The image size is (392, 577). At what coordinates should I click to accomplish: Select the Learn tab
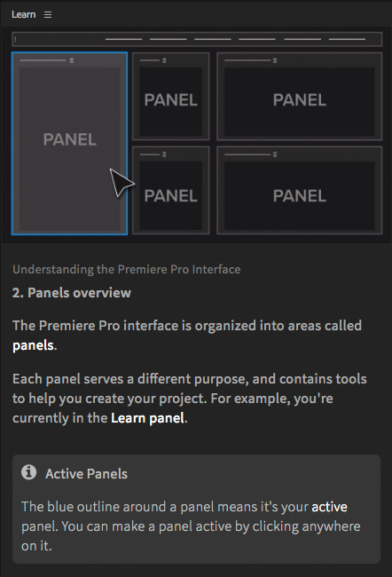pos(24,15)
